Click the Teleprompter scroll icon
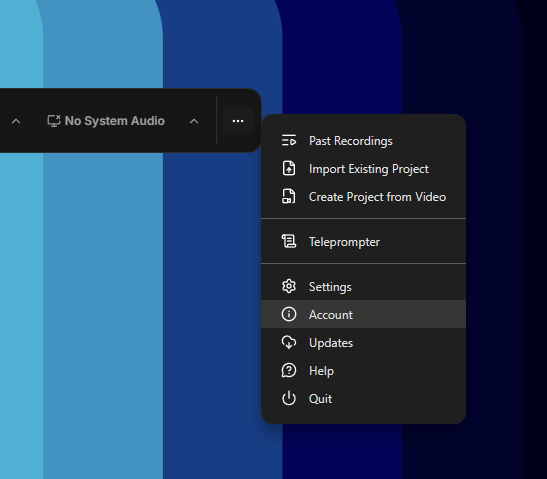Image resolution: width=547 pixels, height=479 pixels. point(289,241)
